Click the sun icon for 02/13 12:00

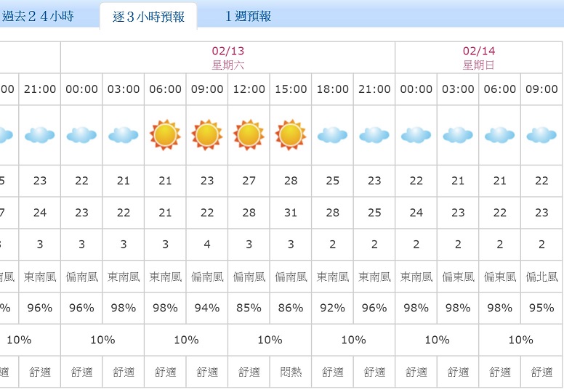coord(249,135)
